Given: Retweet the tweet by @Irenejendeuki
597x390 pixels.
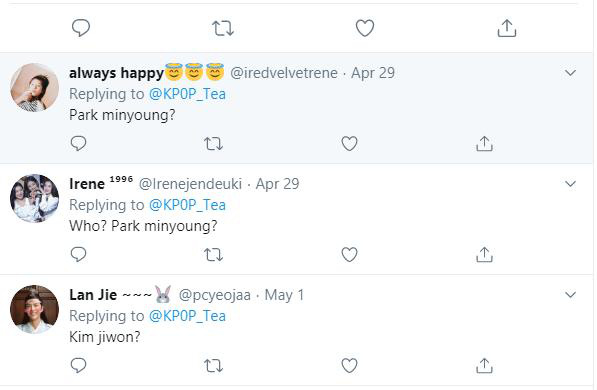Looking at the screenshot, I should point(213,255).
